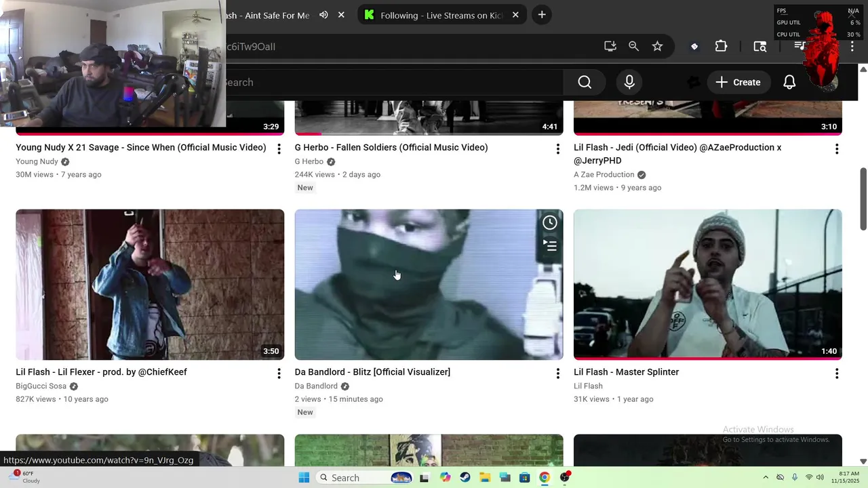Open the Lil Flash Jedi video title
The width and height of the screenshot is (868, 488).
click(x=677, y=154)
